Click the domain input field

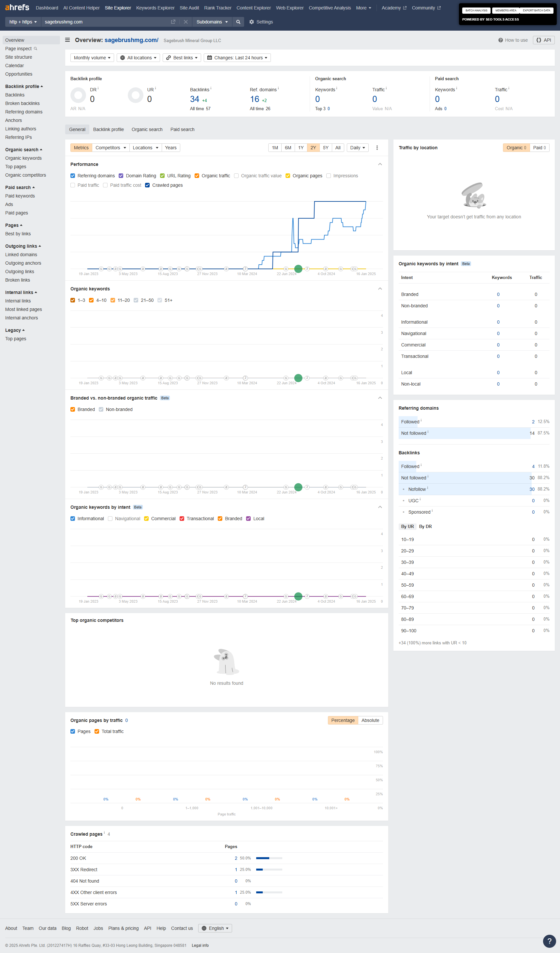pyautogui.click(x=106, y=22)
